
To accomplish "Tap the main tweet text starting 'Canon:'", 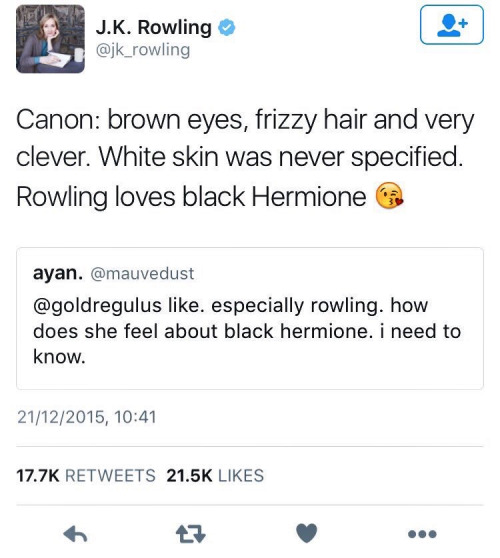I will [246, 157].
